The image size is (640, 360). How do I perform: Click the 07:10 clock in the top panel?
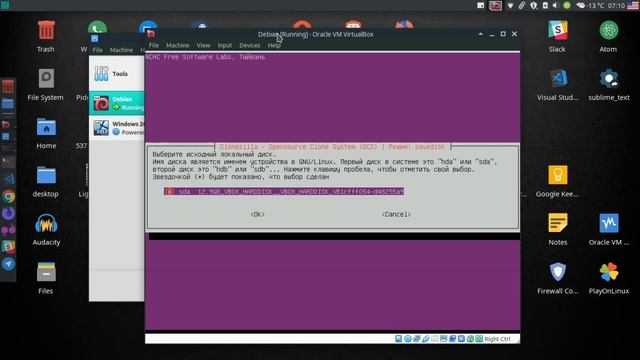(616, 5)
